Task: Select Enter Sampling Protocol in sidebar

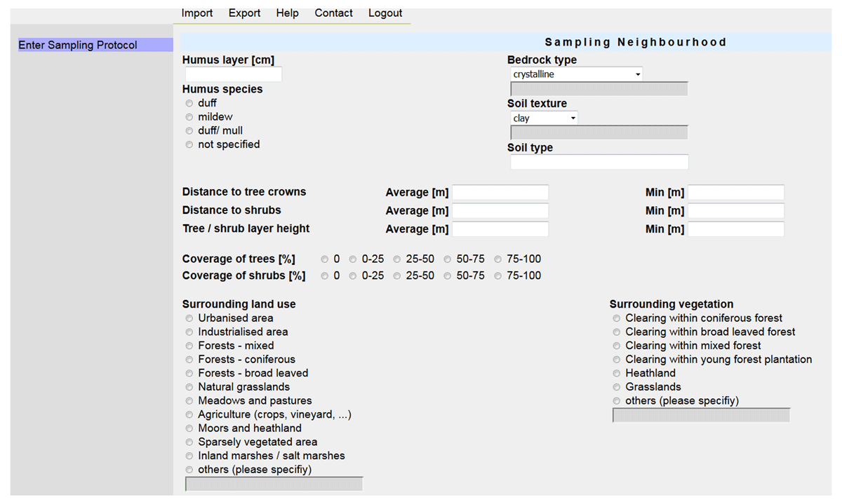Action: 78,45
